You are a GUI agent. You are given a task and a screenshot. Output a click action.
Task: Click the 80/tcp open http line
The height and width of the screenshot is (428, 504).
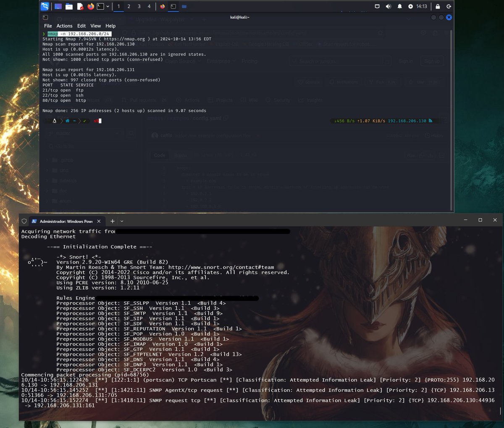pyautogui.click(x=64, y=100)
